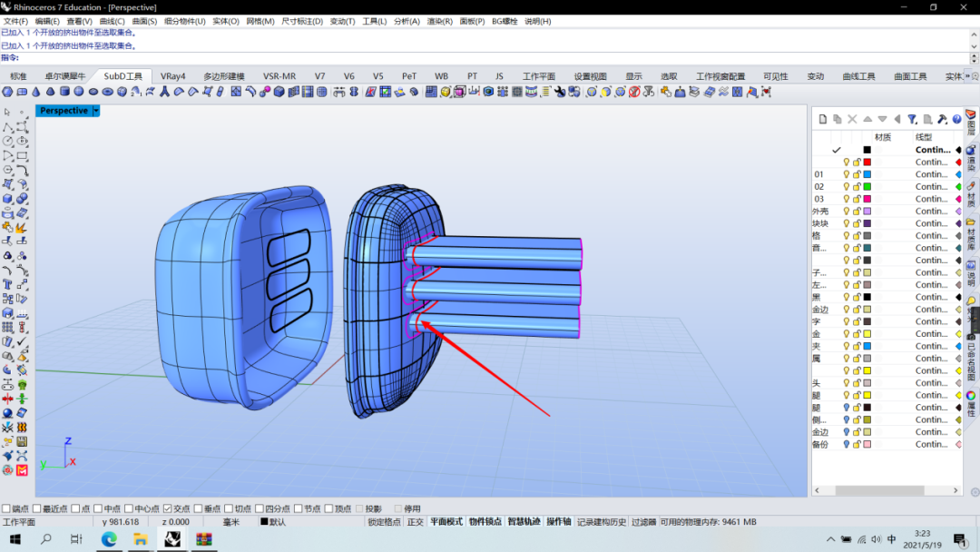Move layer up with triangle arrow icon
The width and height of the screenshot is (980, 552).
(x=867, y=120)
